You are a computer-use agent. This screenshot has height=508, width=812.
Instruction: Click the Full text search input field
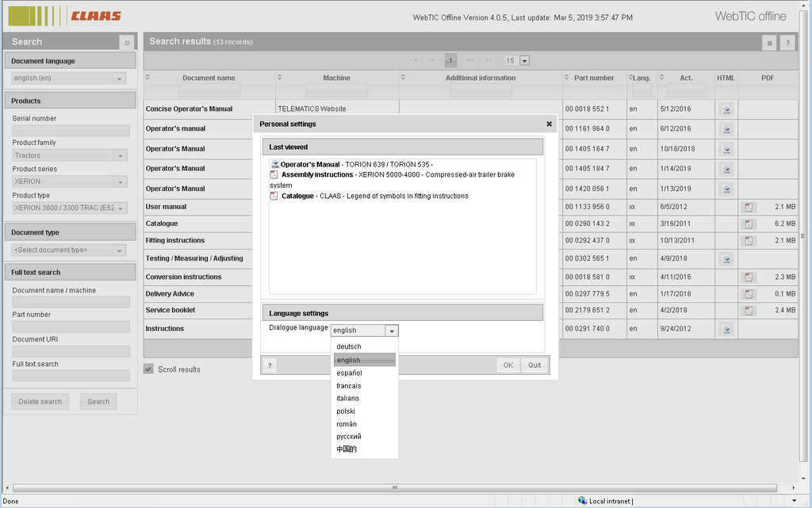coord(71,376)
